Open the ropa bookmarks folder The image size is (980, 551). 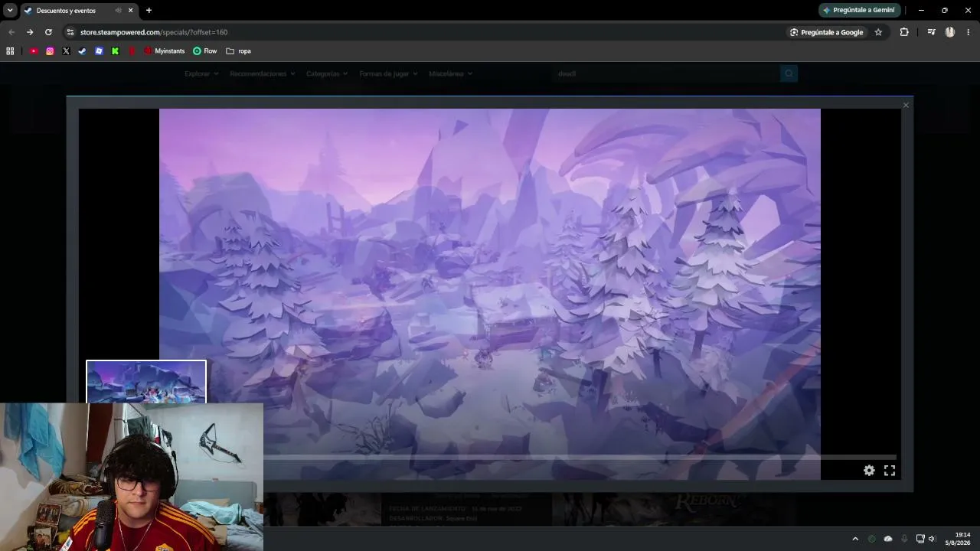pos(238,51)
